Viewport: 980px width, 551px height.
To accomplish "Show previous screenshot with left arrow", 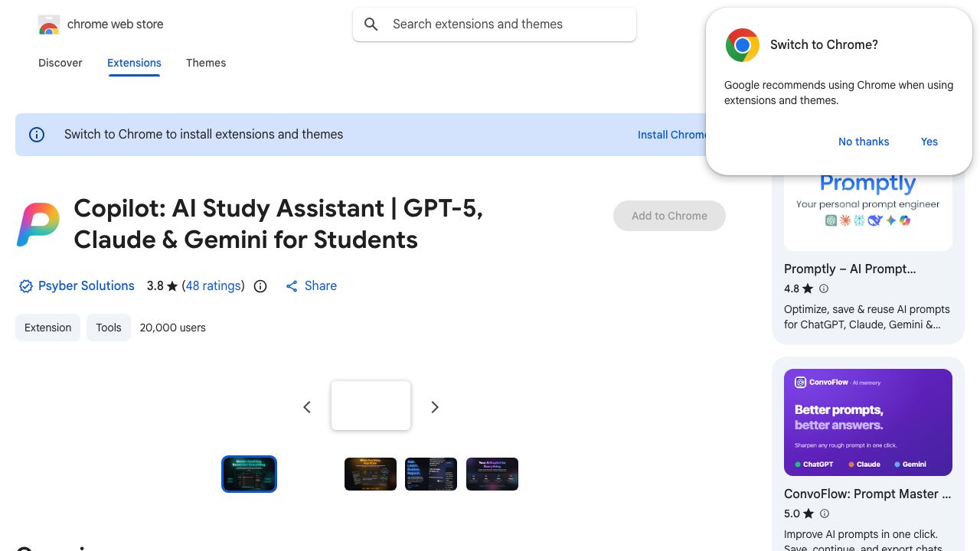I will pos(307,407).
